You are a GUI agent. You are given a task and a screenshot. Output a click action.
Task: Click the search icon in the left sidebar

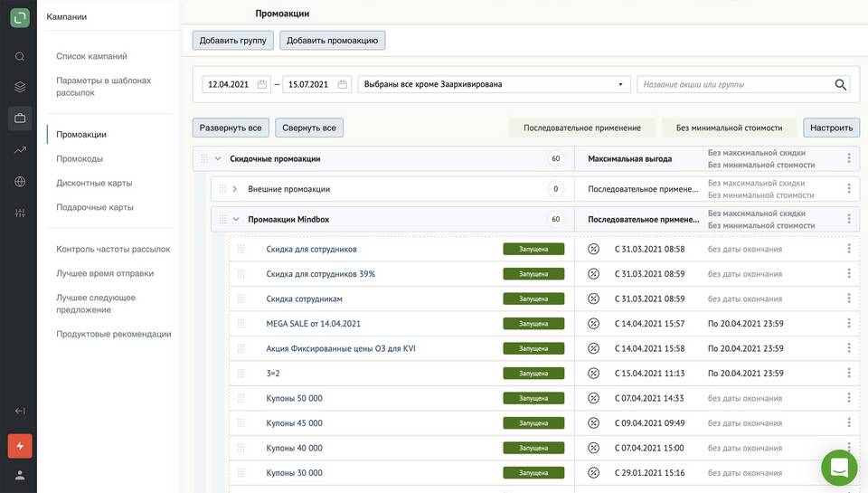click(19, 56)
